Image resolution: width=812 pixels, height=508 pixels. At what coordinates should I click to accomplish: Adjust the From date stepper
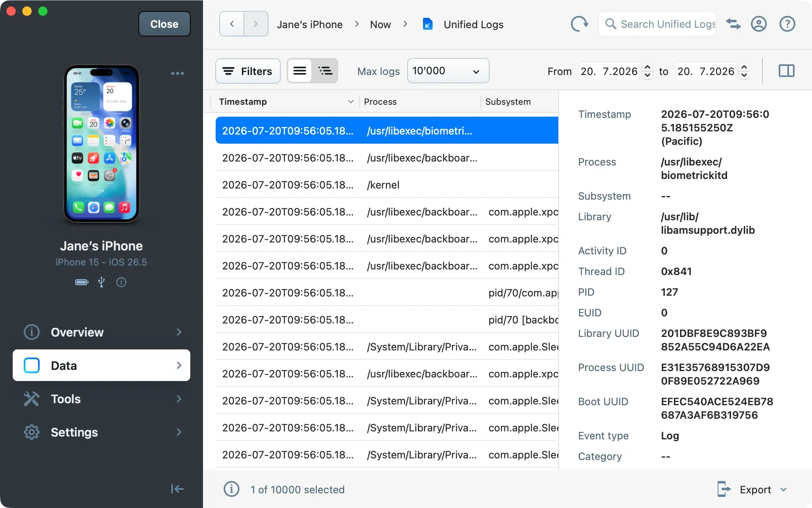[x=647, y=71]
